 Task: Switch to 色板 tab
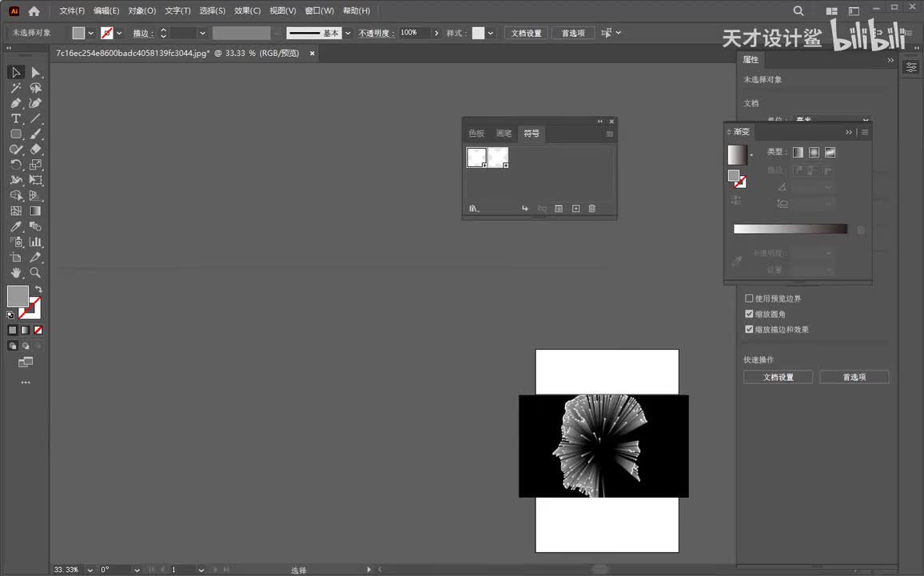point(476,134)
